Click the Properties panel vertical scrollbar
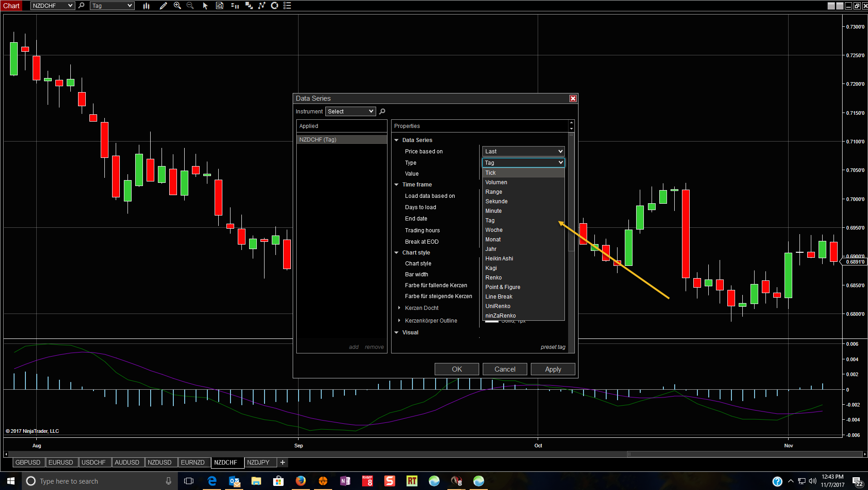The height and width of the screenshot is (490, 868). tap(571, 192)
